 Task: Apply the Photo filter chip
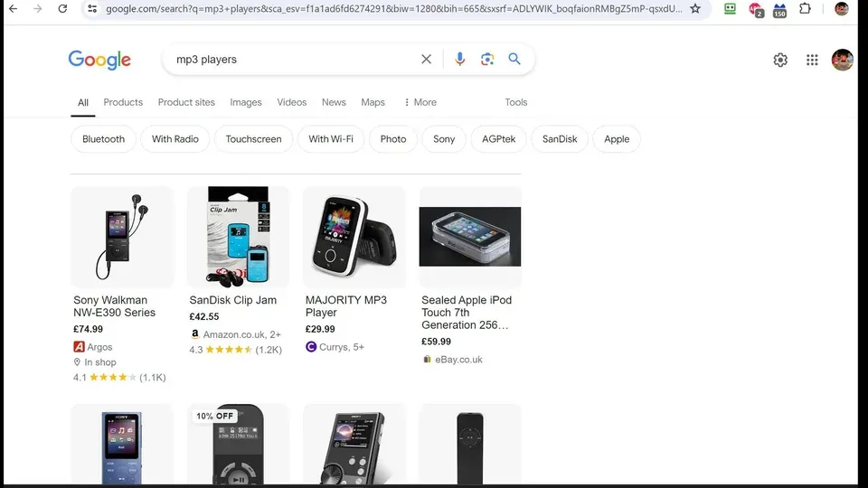[393, 139]
